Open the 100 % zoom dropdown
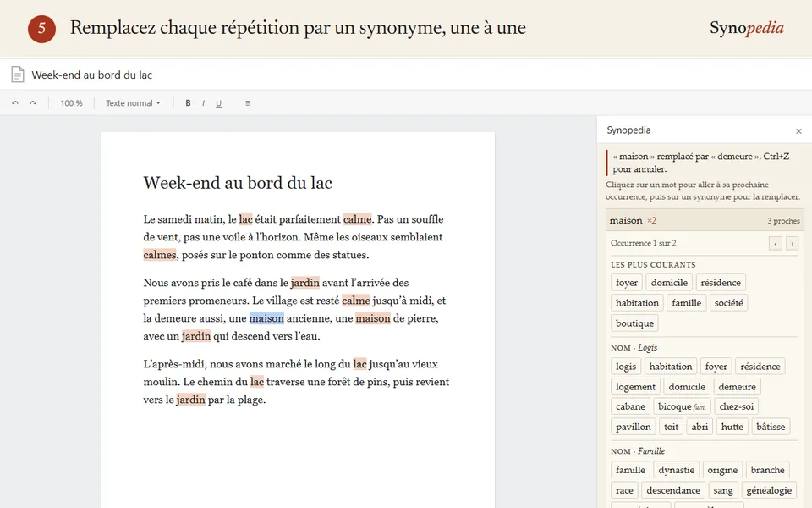This screenshot has height=508, width=812. pyautogui.click(x=71, y=103)
